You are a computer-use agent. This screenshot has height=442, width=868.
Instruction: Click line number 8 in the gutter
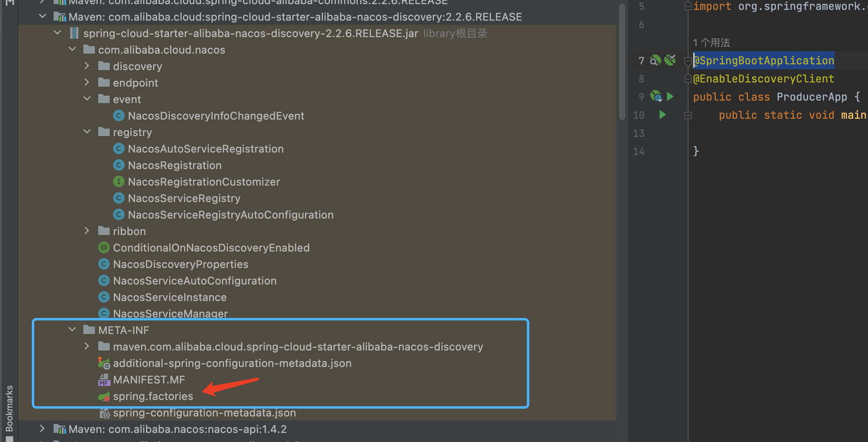642,79
